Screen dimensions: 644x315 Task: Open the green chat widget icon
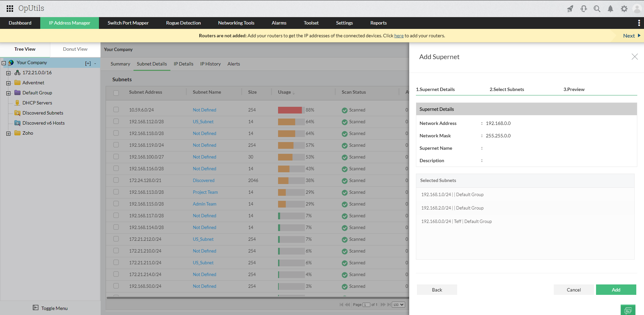[628, 310]
